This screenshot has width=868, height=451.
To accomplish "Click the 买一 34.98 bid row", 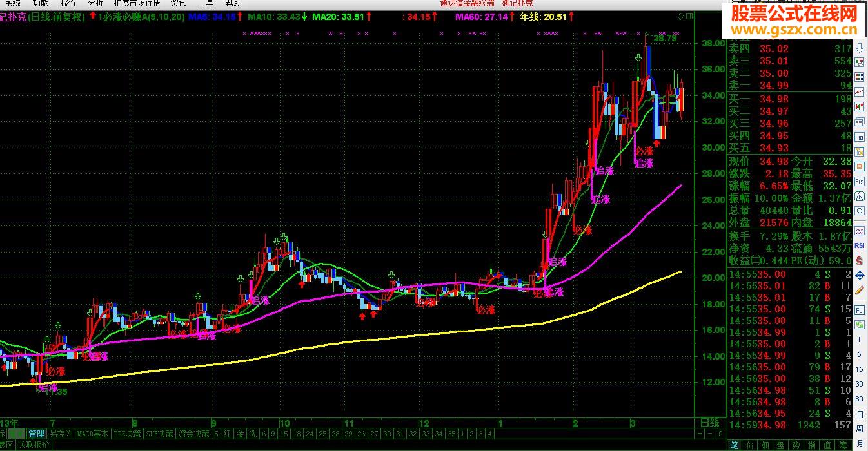I will [x=790, y=99].
